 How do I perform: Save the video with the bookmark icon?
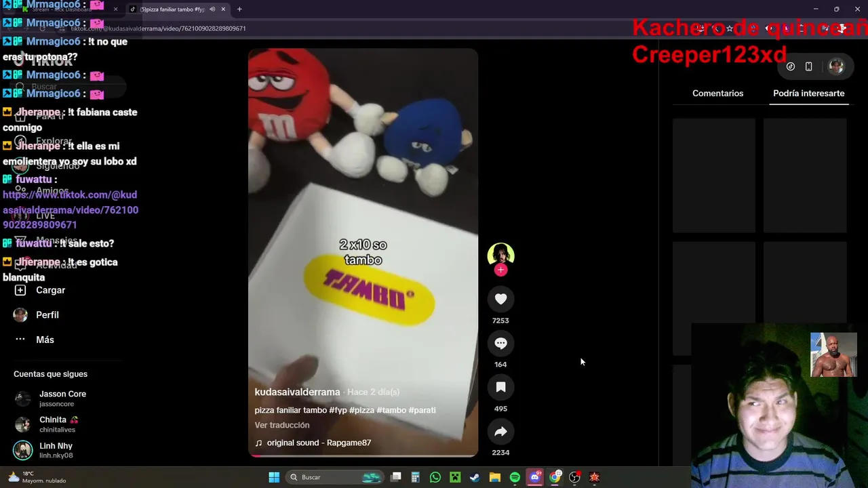[x=500, y=387]
